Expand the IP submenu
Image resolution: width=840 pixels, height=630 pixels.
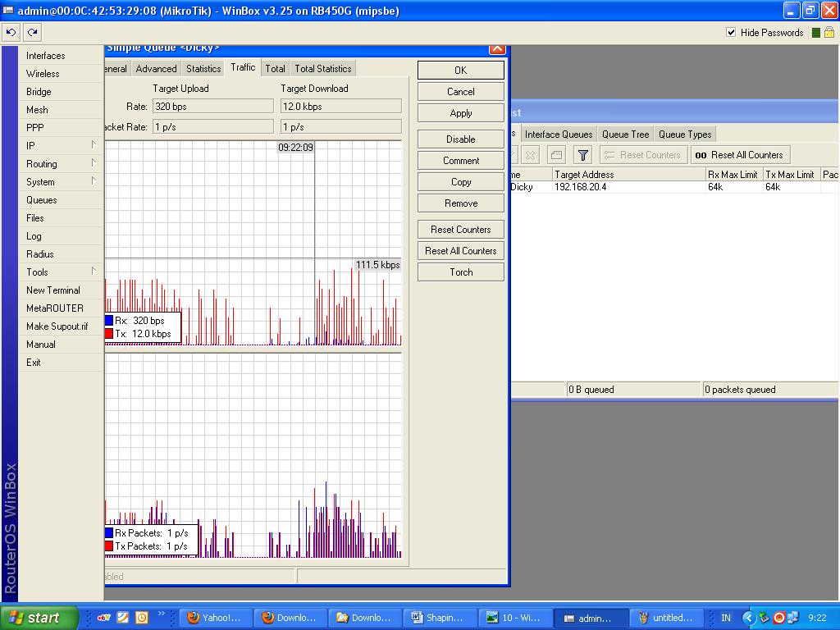coord(60,146)
